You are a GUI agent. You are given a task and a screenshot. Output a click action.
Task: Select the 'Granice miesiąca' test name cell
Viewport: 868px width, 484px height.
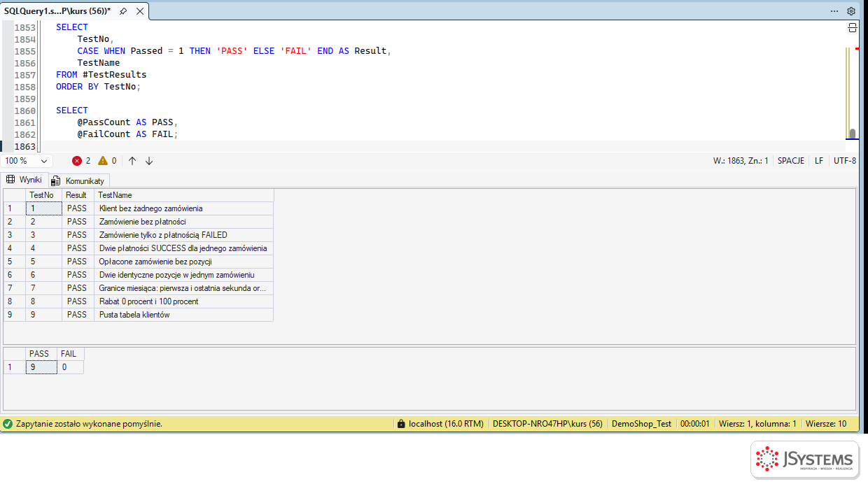183,288
